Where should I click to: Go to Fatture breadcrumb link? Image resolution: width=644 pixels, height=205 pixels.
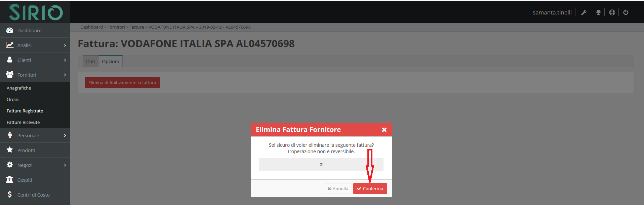(136, 27)
